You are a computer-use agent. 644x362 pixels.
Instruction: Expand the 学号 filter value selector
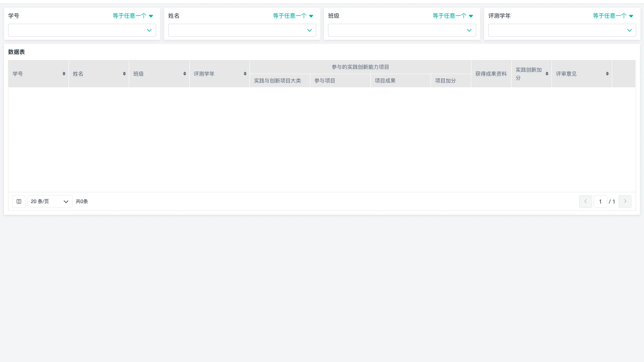pos(149,30)
